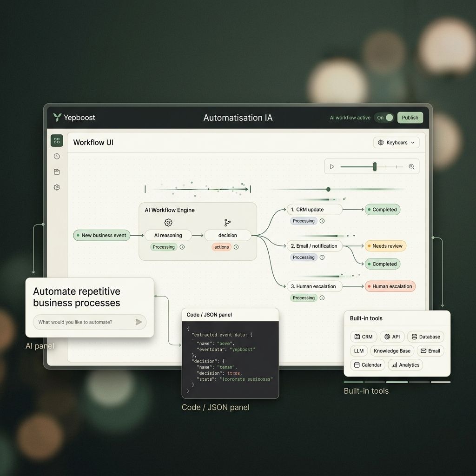The image size is (476, 476).
Task: Click the "stats" line in JSON panel
Action: (235, 379)
